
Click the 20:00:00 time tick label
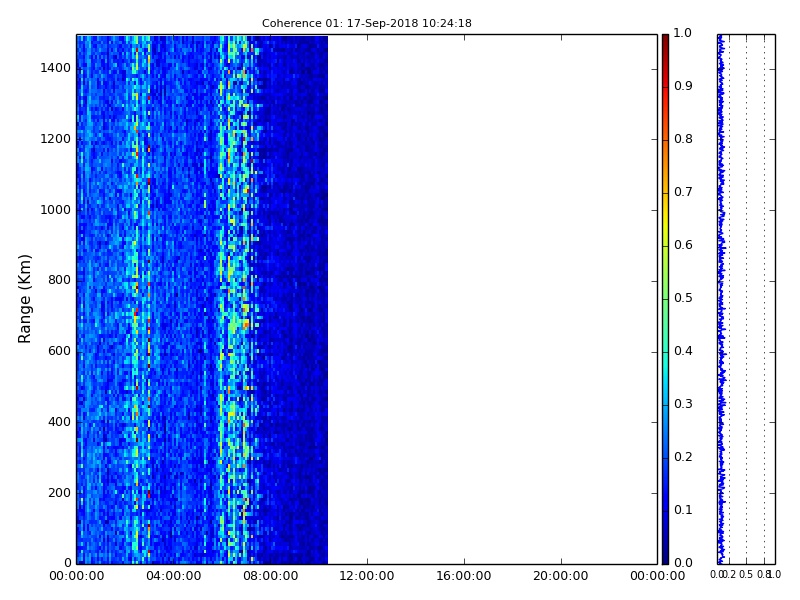point(561,576)
